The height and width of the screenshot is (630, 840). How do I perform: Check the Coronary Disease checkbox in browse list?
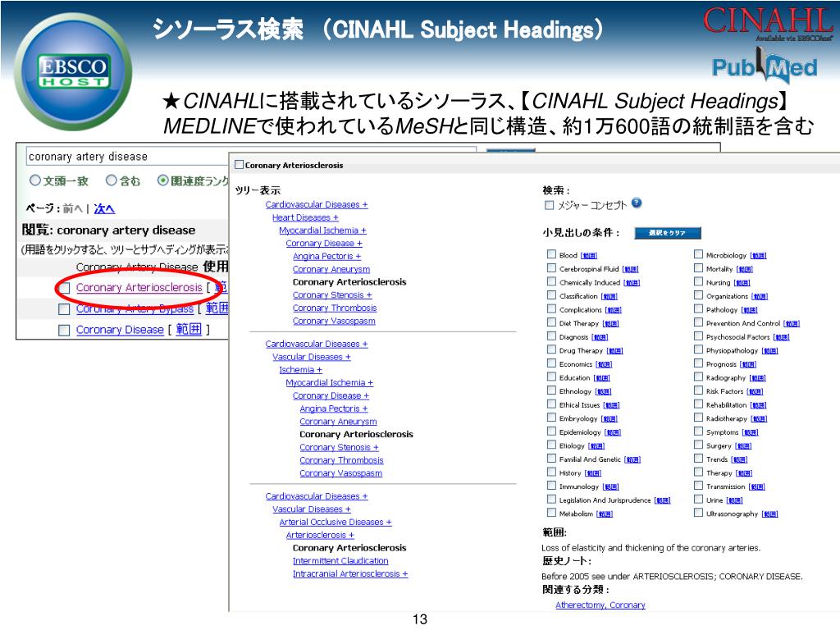point(64,330)
